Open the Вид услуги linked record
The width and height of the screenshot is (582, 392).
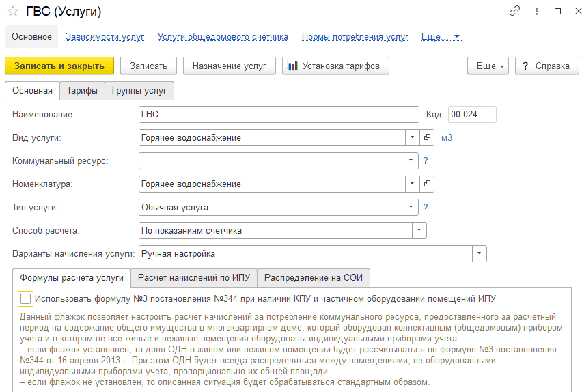tap(427, 137)
